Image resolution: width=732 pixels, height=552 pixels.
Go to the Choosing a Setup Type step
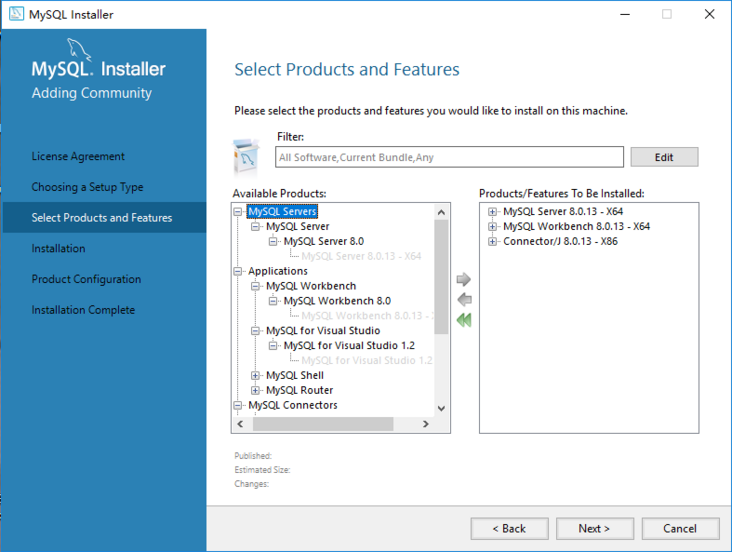coord(87,187)
